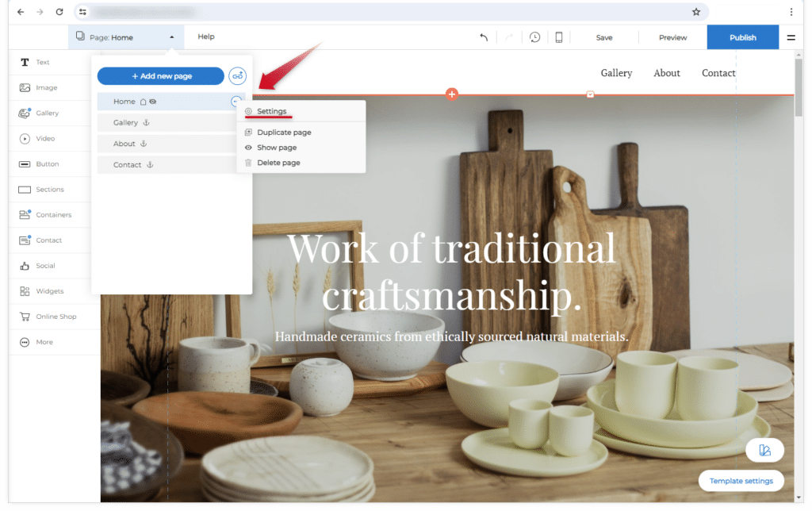Image resolution: width=812 pixels, height=511 pixels.
Task: Click the Online Shop cart icon
Action: (25, 317)
